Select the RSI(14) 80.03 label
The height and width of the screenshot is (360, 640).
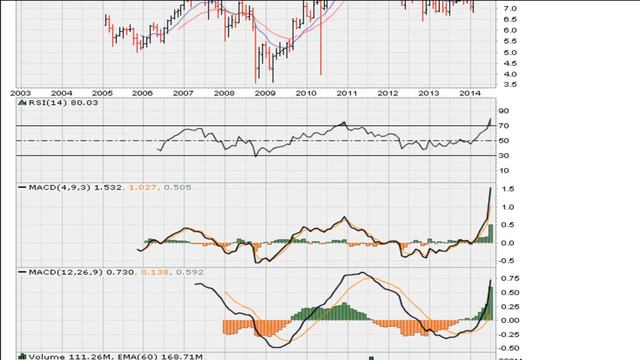click(x=63, y=103)
